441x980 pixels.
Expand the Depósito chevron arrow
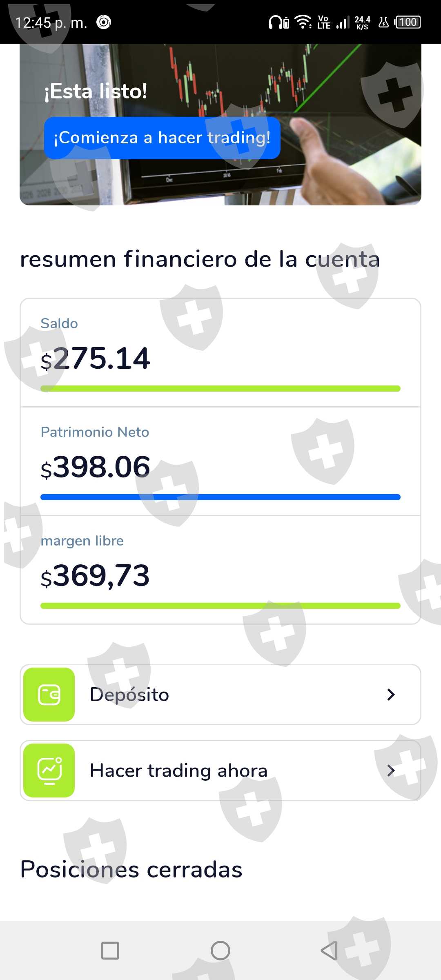391,695
